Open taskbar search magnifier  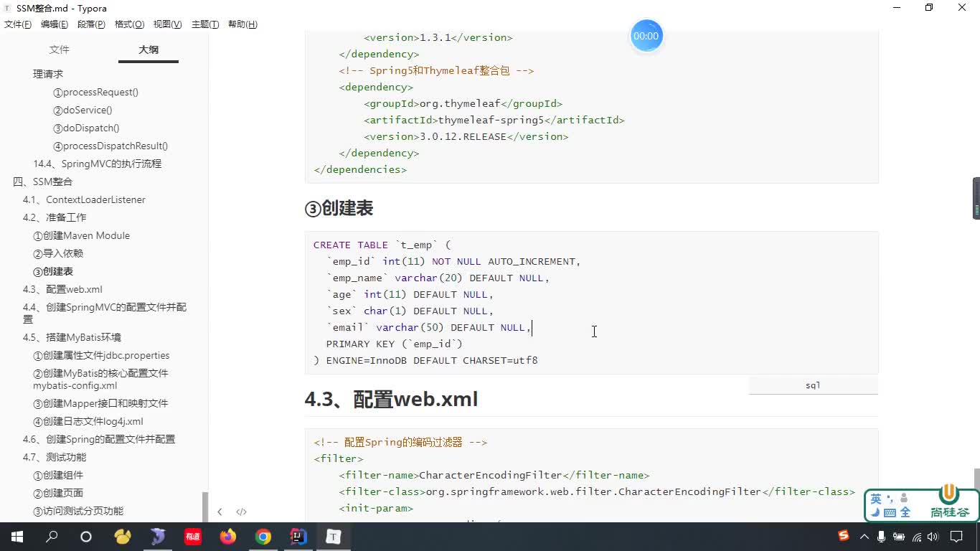point(52,537)
